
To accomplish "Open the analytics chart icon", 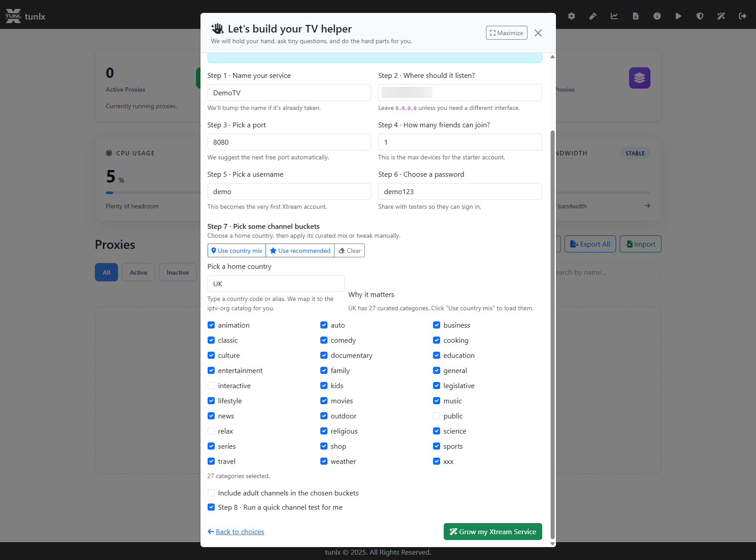I will tap(614, 16).
